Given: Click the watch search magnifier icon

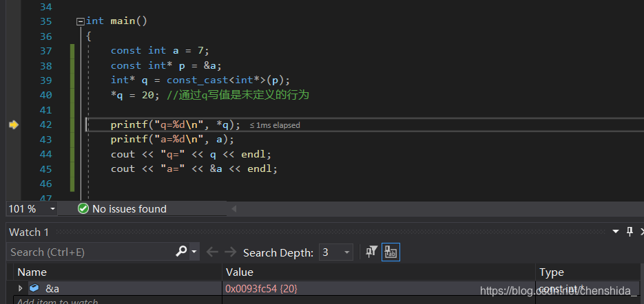Looking at the screenshot, I should (181, 251).
